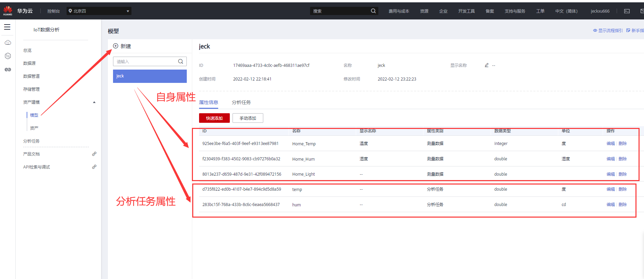The image size is (644, 279).
Task: Click the magnifier icon in top search bar
Action: [x=373, y=11]
